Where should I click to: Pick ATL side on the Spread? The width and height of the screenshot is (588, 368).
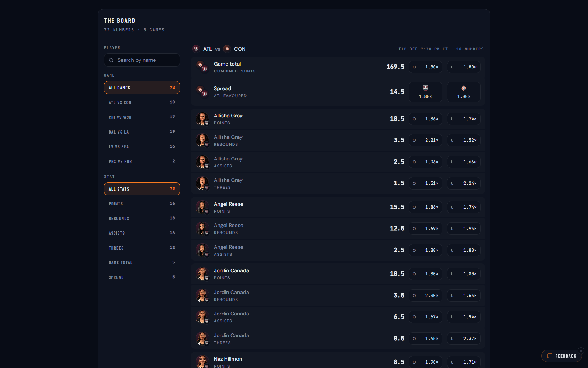click(x=426, y=92)
